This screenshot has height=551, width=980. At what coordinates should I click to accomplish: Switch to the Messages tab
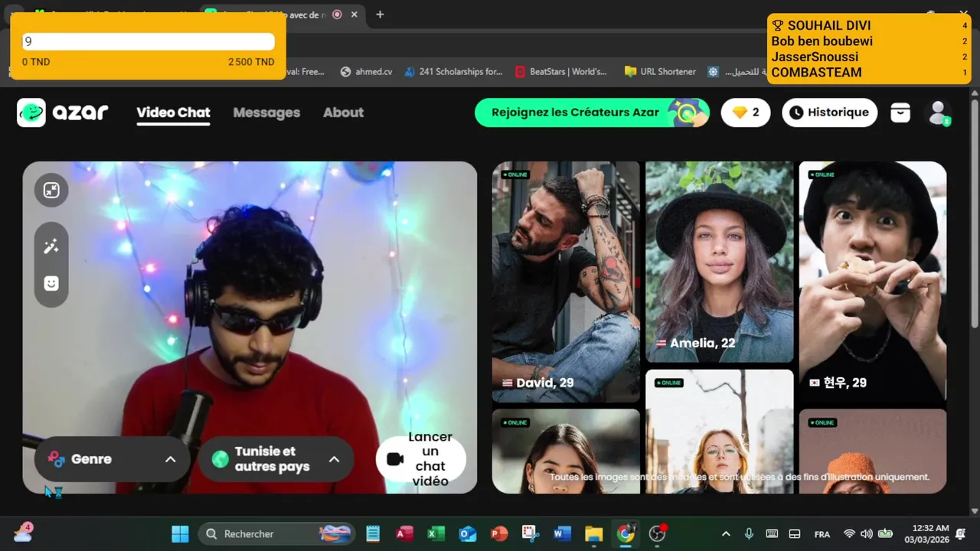pyautogui.click(x=266, y=112)
